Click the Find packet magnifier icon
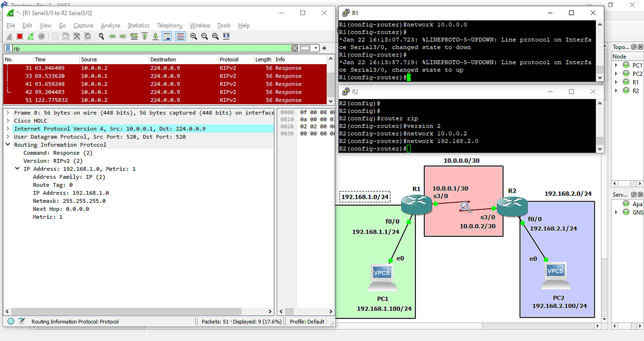Image resolution: width=644 pixels, height=341 pixels. click(x=101, y=36)
